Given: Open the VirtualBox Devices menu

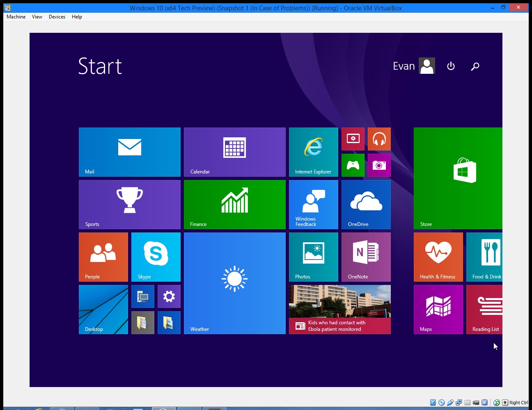Looking at the screenshot, I should coord(57,17).
